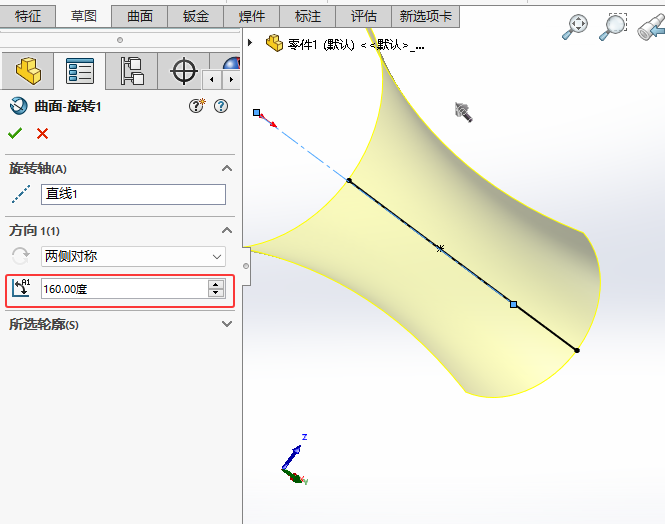Switch to the 特征 tab
The width and height of the screenshot is (665, 524).
pos(28,16)
